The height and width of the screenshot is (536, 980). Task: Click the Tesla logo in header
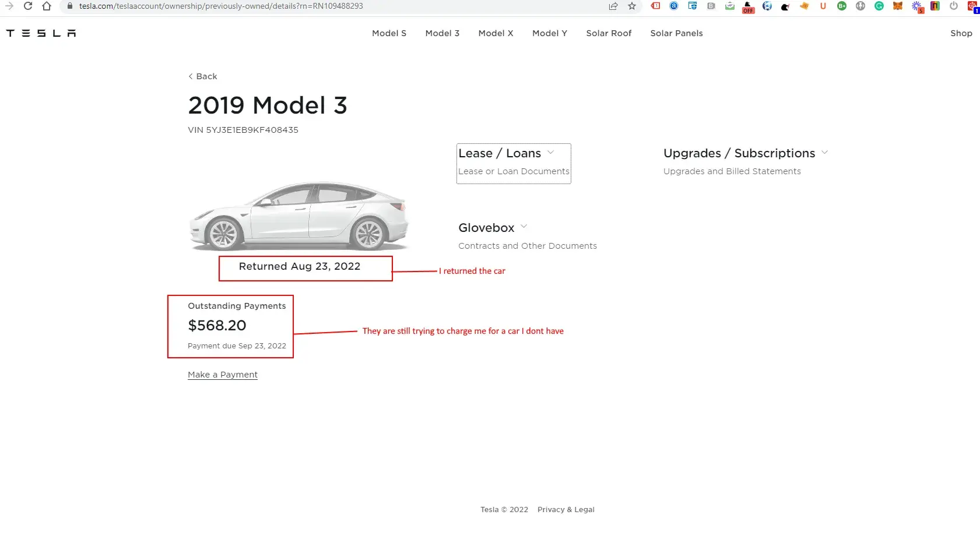point(41,33)
